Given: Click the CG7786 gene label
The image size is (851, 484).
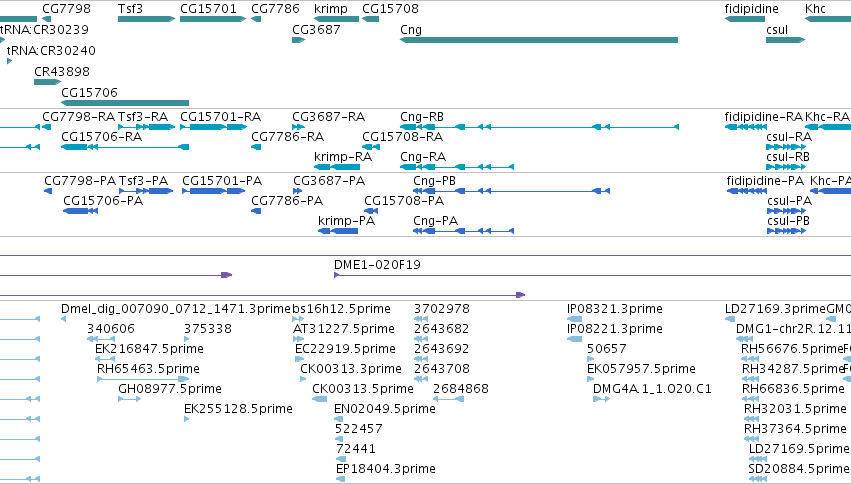Looking at the screenshot, I should click(x=275, y=9).
